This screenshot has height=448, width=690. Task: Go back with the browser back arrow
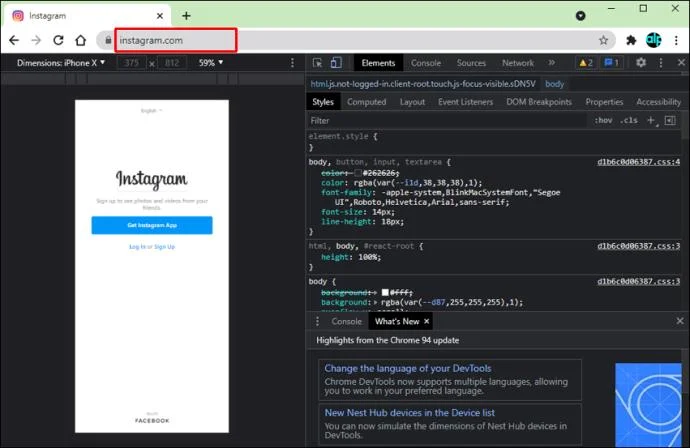click(x=14, y=40)
